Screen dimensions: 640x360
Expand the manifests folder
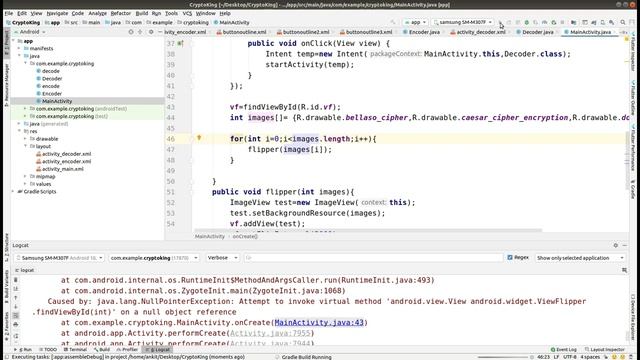point(19,48)
